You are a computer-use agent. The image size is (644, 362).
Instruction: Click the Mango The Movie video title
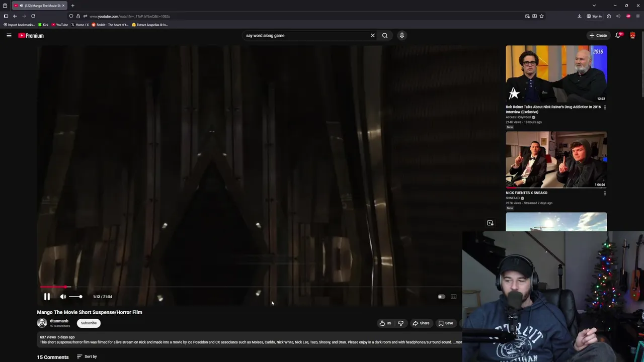point(90,312)
